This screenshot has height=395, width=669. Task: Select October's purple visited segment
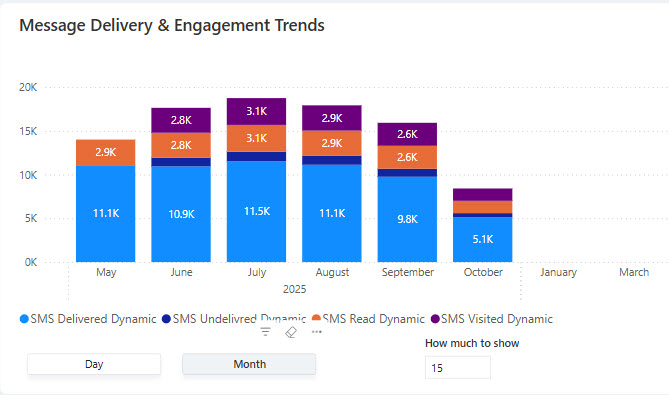click(483, 195)
